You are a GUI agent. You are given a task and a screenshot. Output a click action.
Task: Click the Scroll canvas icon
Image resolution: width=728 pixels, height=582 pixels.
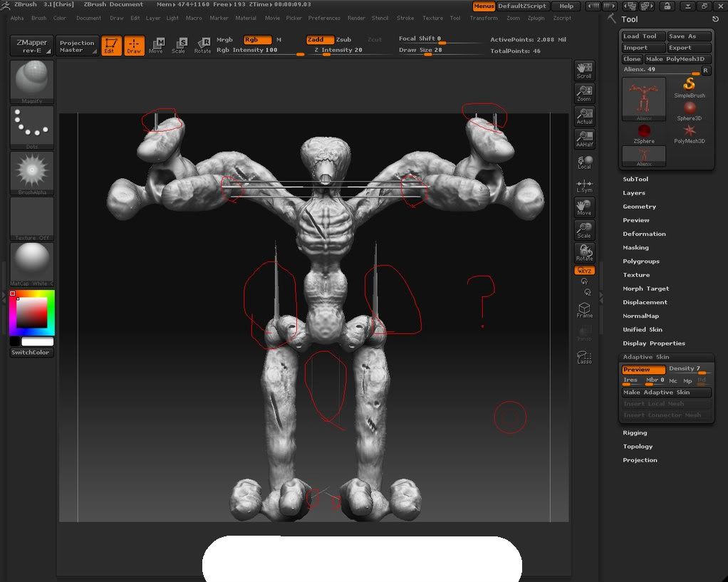click(x=584, y=70)
